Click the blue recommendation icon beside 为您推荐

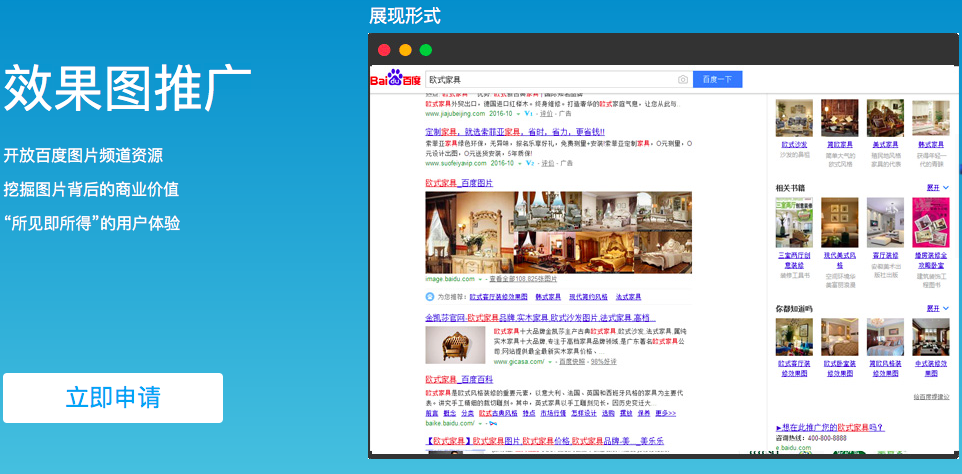point(429,296)
